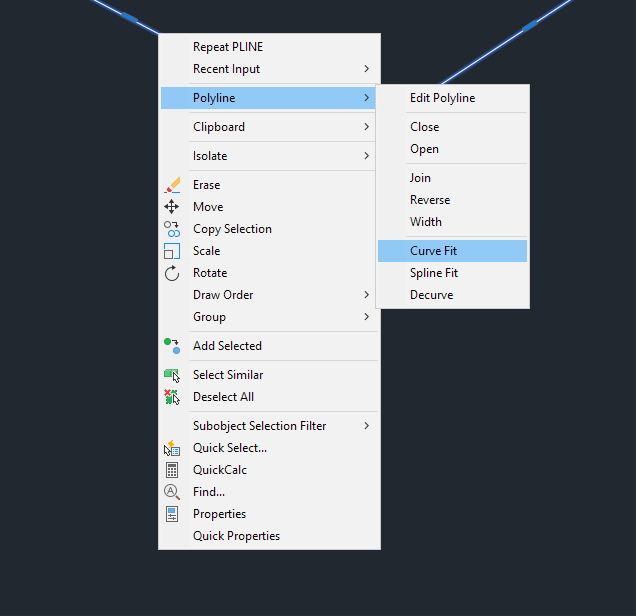Click the Add Selected icon

(x=172, y=346)
